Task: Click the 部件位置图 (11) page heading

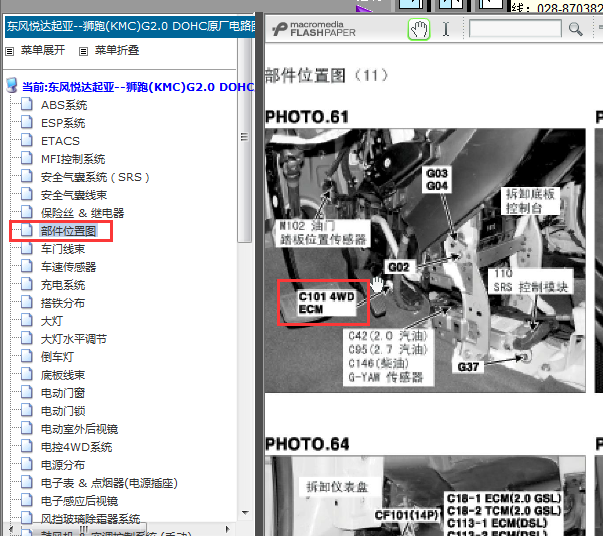Action: pyautogui.click(x=327, y=76)
